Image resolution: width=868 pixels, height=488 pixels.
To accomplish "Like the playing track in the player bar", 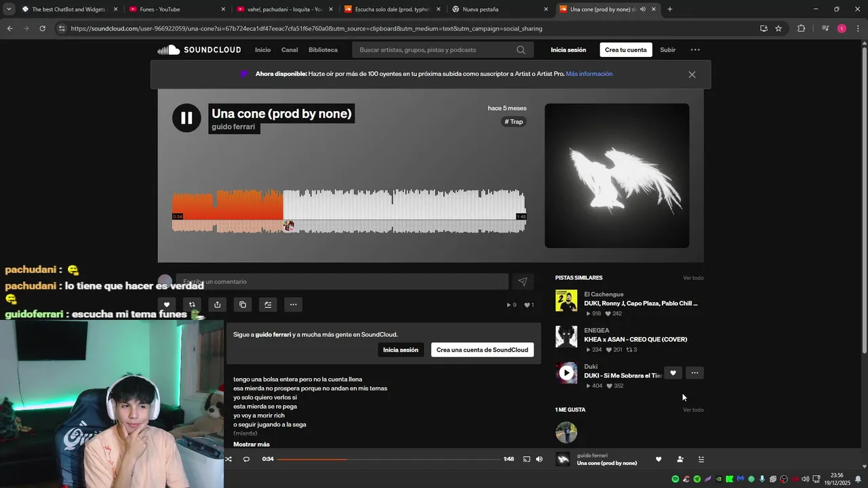I will click(x=658, y=459).
